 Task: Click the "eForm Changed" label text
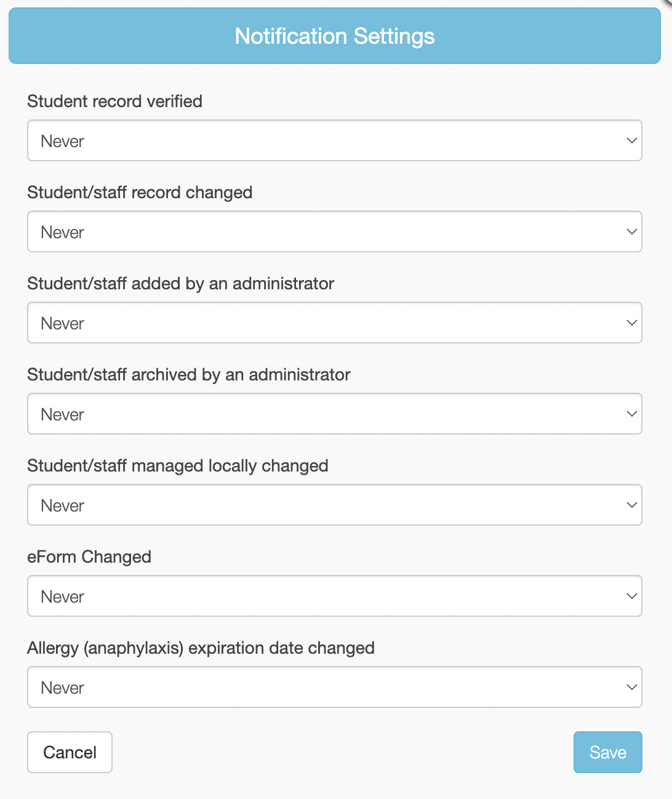coord(89,556)
